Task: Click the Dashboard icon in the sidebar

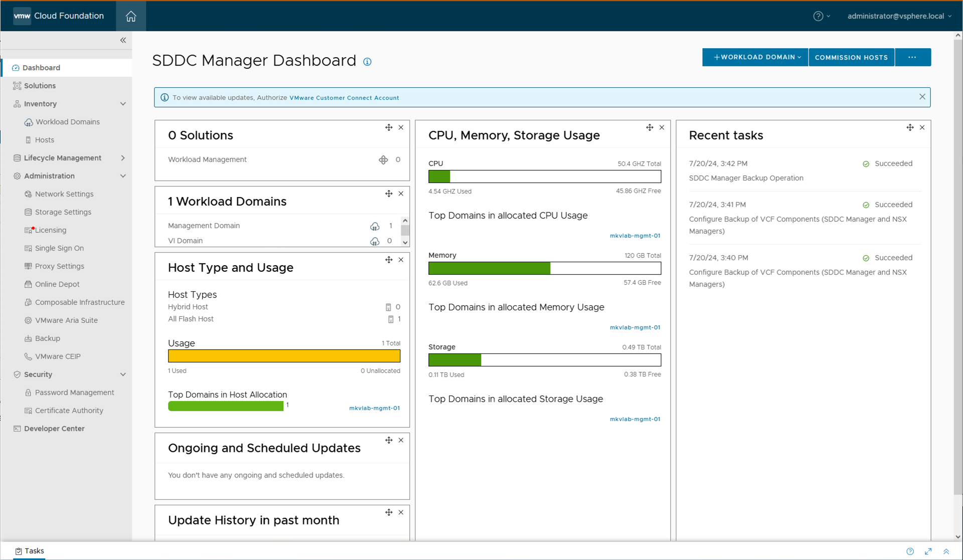Action: [16, 68]
